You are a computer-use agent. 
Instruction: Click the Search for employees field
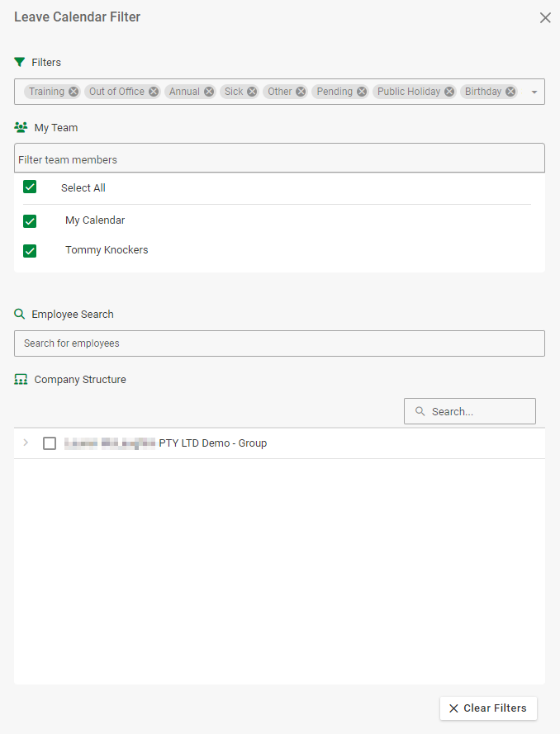point(279,343)
